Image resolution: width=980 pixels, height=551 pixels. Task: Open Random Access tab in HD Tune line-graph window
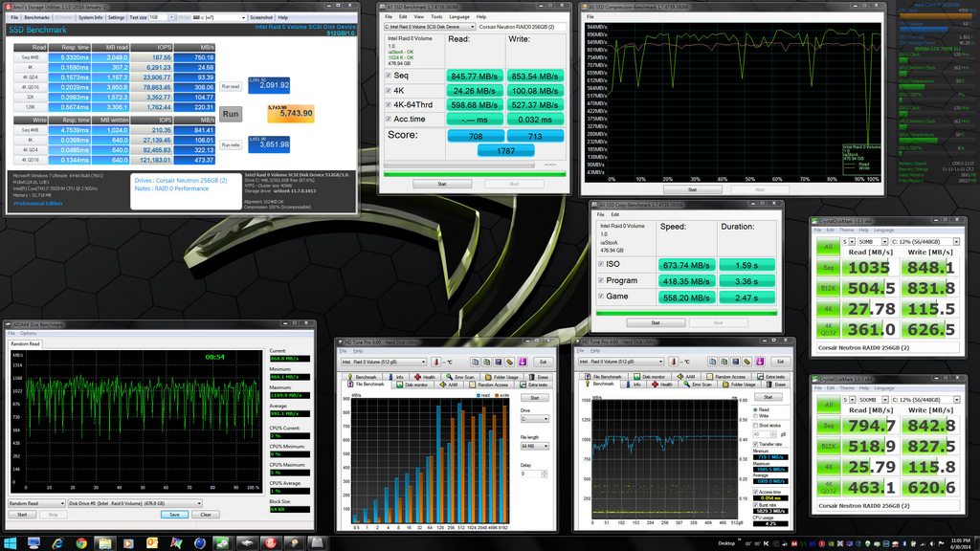click(726, 377)
